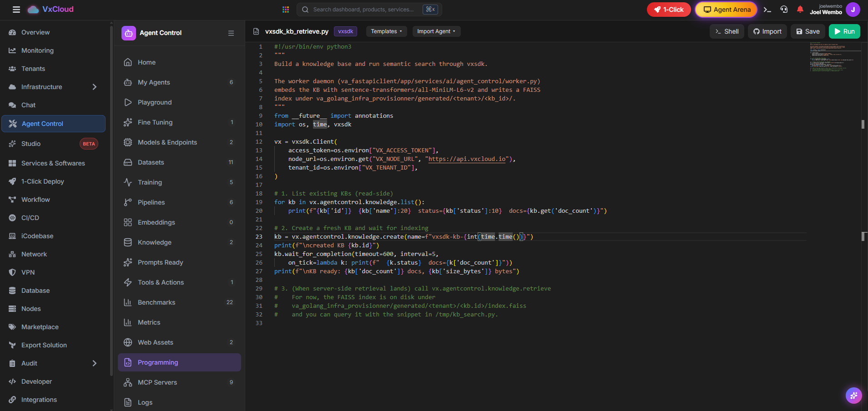Open Studio beta section
Viewport: 868px width, 411px height.
point(55,144)
